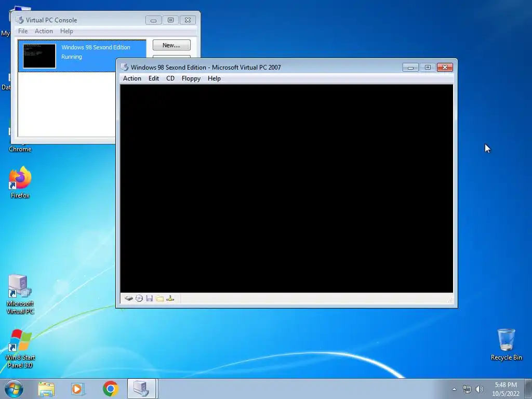Image resolution: width=532 pixels, height=399 pixels.
Task: Open Help menu in Virtual PC Console
Action: click(x=66, y=31)
